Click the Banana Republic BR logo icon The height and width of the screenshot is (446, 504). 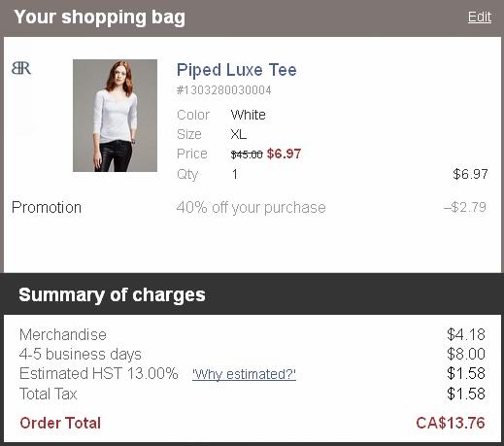click(21, 68)
